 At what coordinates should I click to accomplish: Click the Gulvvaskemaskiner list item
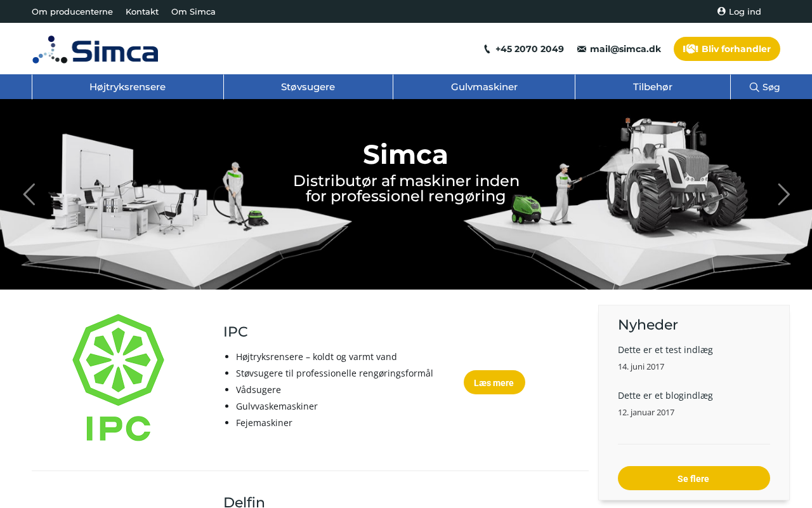(277, 406)
